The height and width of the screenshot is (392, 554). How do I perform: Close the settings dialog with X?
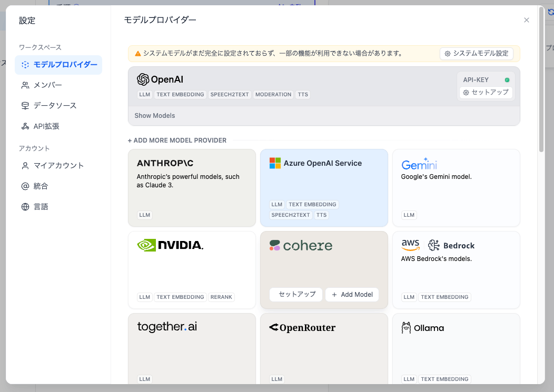(x=527, y=20)
